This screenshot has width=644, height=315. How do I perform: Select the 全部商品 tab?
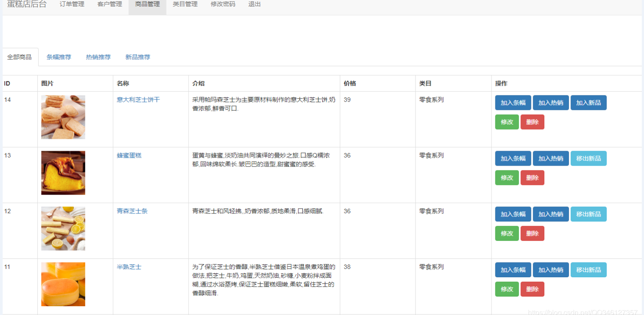coord(19,57)
